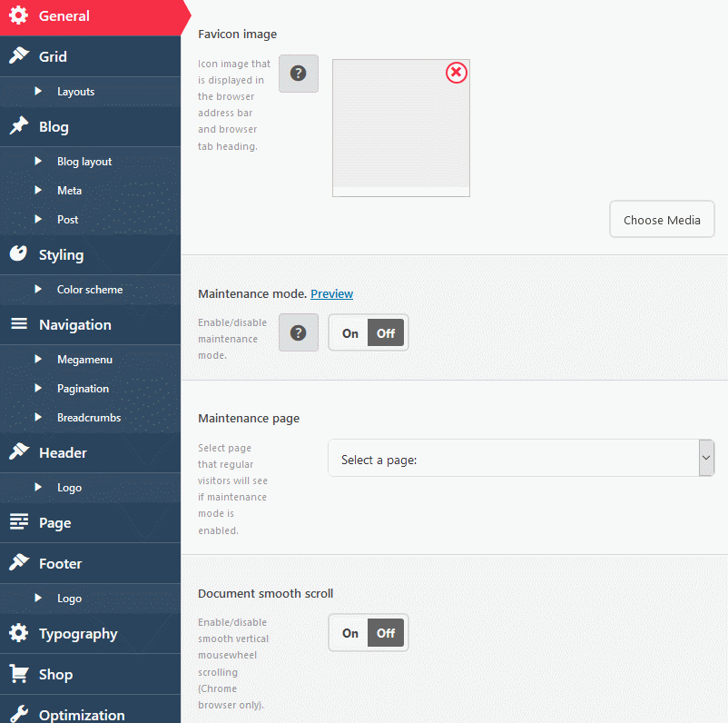The width and height of the screenshot is (728, 723).
Task: Select the Blog layout submenu item
Action: tap(84, 162)
